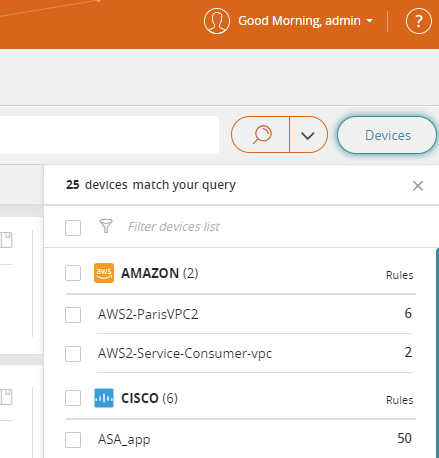Expand the search options chevron dropdown
Screen dimensions: 439x458
[308, 135]
